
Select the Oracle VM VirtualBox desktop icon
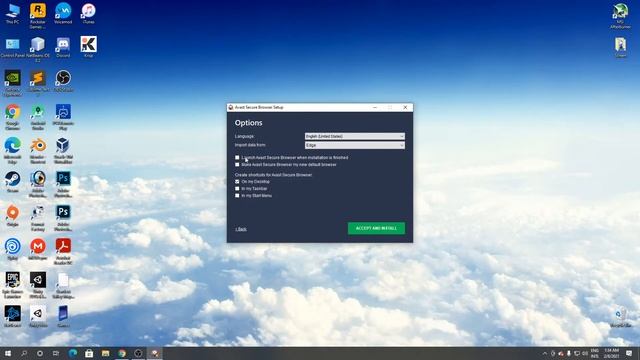click(63, 151)
